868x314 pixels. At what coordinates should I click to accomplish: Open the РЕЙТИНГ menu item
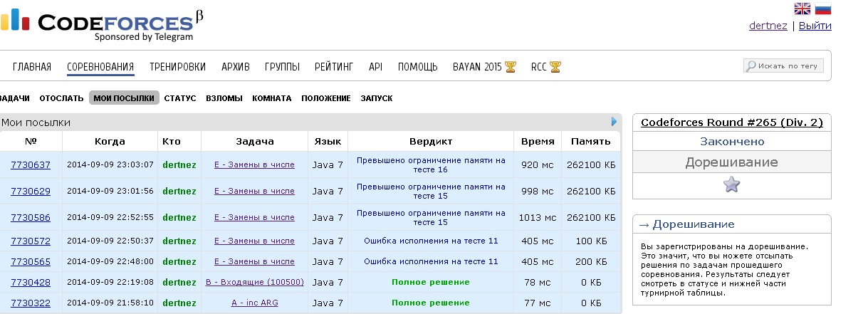pos(334,67)
